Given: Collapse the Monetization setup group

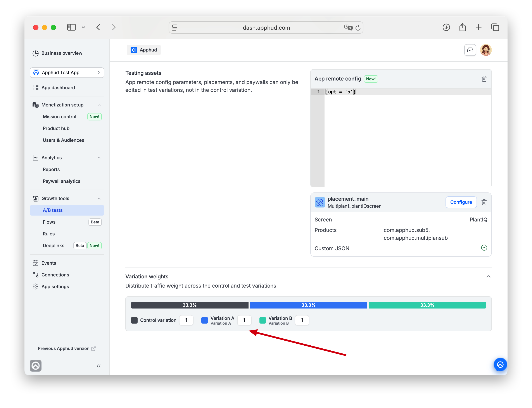Looking at the screenshot, I should pos(99,105).
